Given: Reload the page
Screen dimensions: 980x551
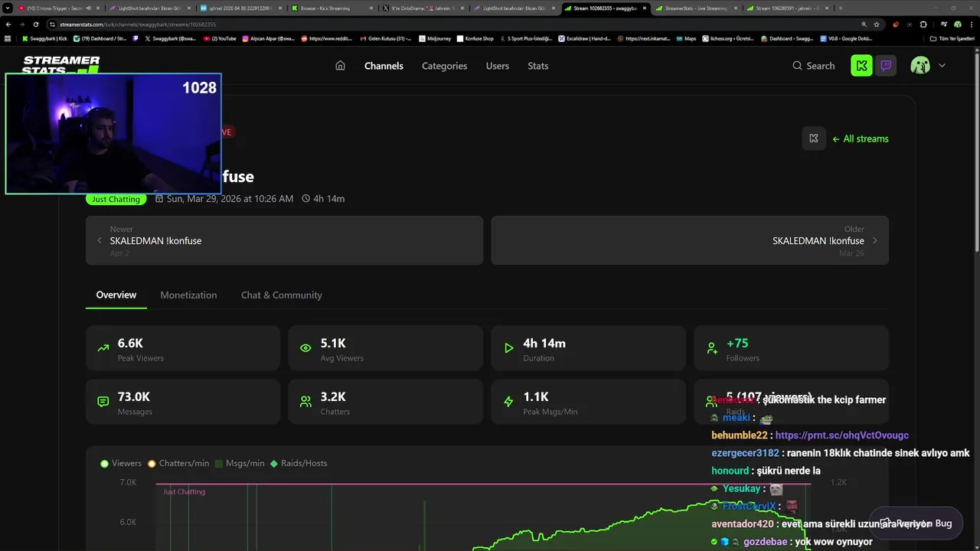Looking at the screenshot, I should point(36,24).
